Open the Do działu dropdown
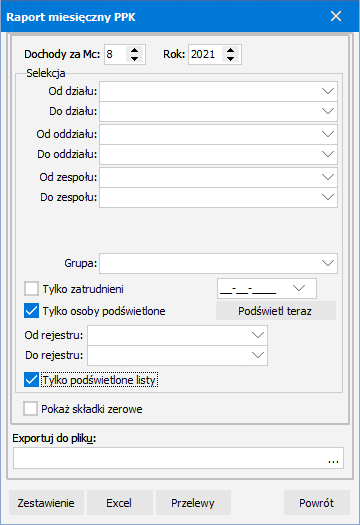 328,111
